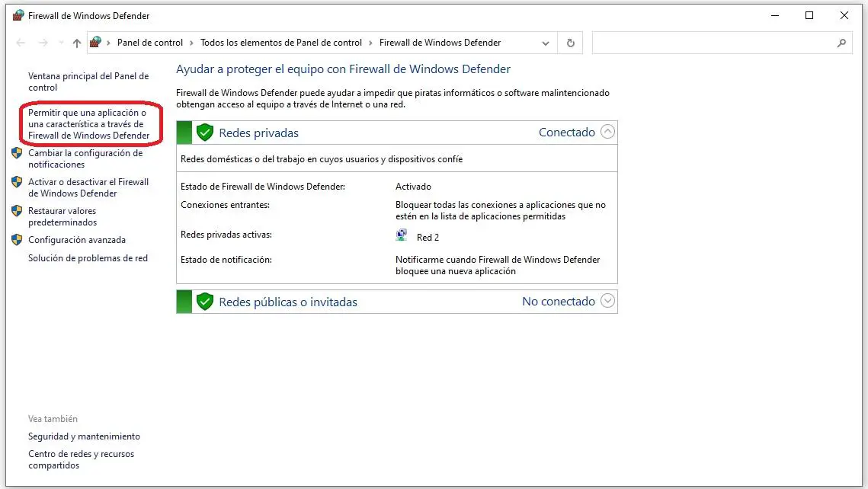This screenshot has width=868, height=489.
Task: Click 'Notificarme cuando Firewall' description text
Action: (x=498, y=265)
